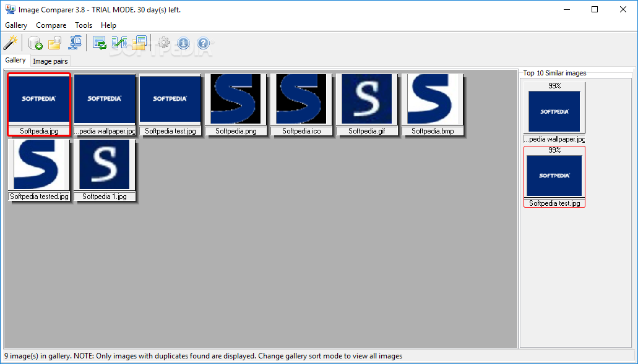Click the Softpedia.png file name label

[236, 131]
